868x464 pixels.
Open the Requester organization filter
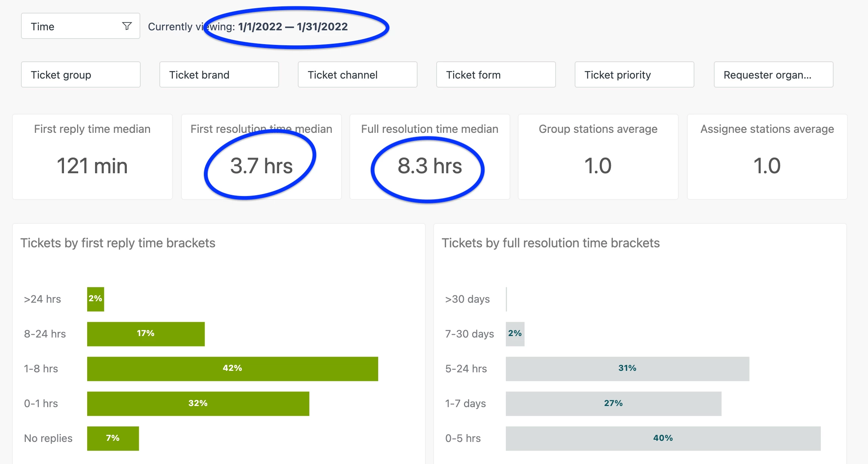[773, 75]
